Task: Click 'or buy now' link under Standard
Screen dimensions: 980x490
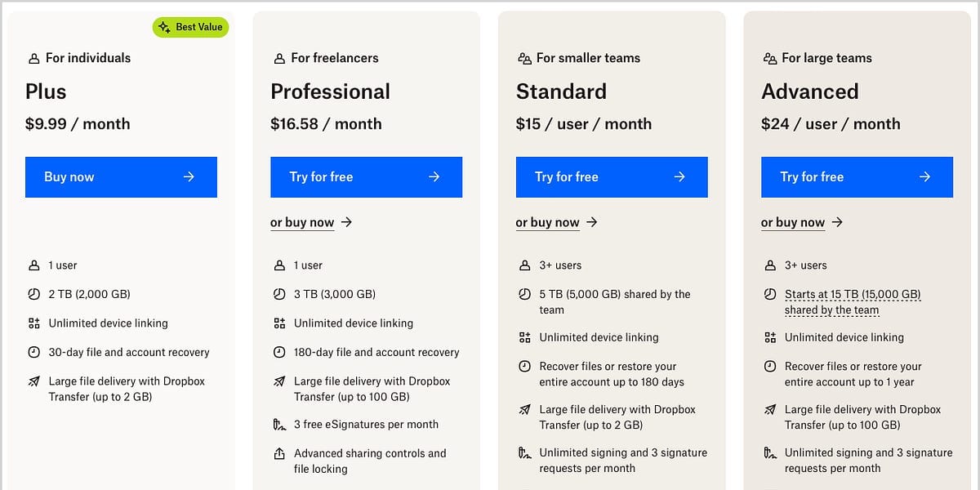Action: [547, 222]
